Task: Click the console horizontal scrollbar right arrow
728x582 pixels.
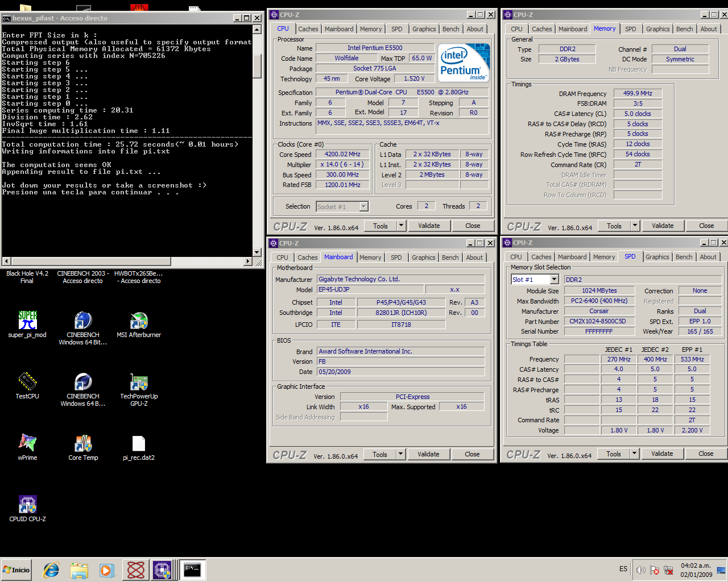Action: 248,261
